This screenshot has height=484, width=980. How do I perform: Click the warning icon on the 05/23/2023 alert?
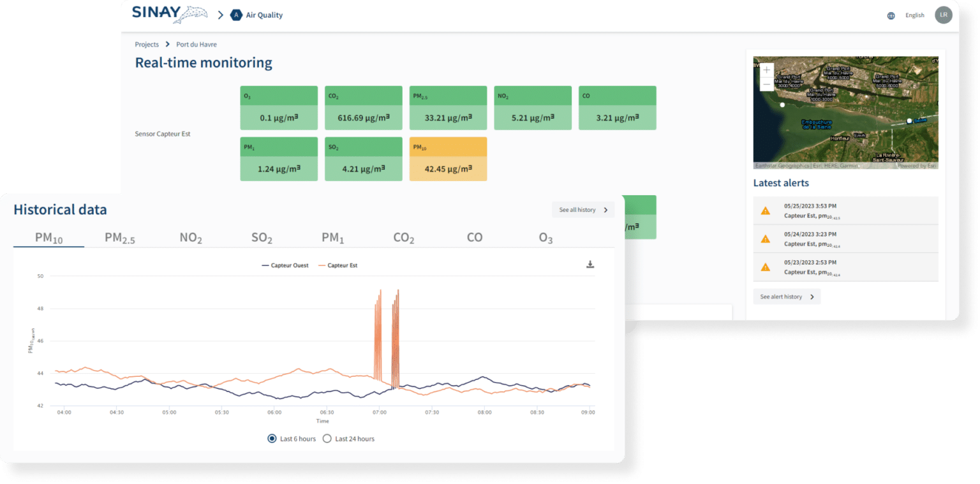[x=765, y=267]
